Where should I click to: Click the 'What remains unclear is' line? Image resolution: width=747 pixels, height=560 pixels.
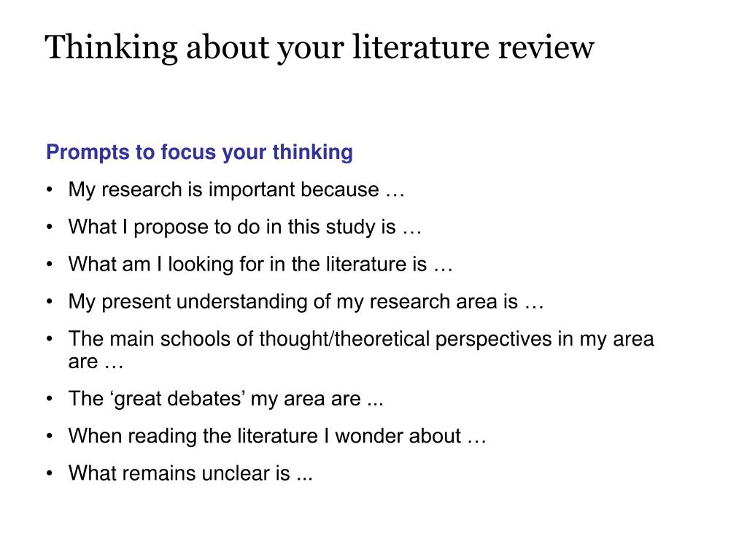(x=190, y=473)
